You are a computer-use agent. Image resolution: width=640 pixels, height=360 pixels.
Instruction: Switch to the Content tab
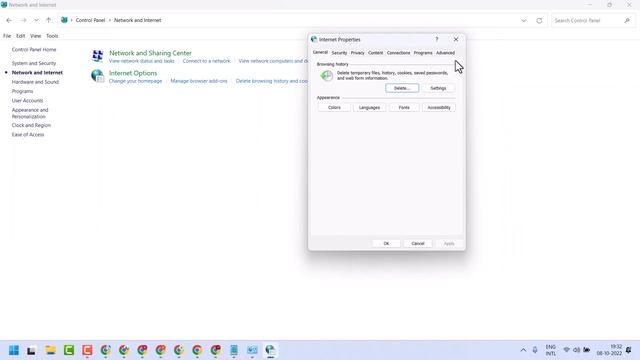click(x=376, y=53)
